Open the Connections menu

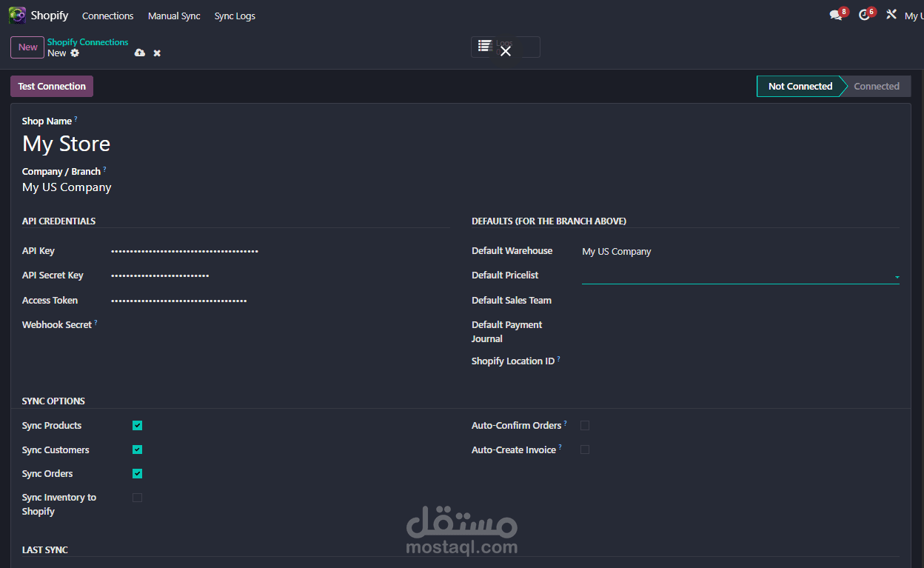108,16
